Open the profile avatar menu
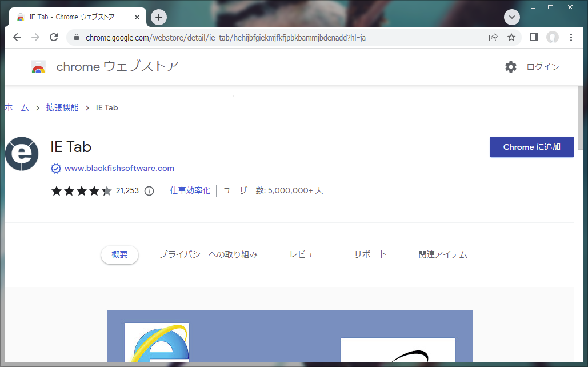Image resolution: width=588 pixels, height=367 pixels. tap(553, 37)
